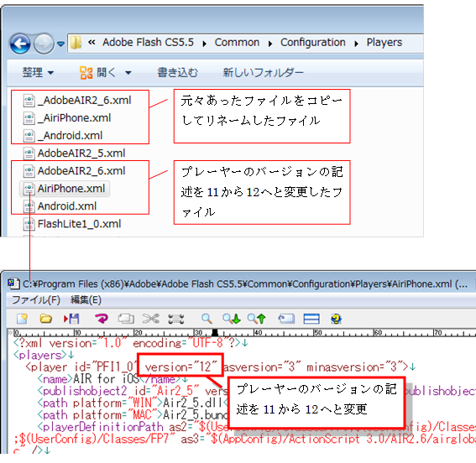Click the <?xml version="1.0" line
Viewport: 476px width, 463px height.
pyautogui.click(x=130, y=343)
